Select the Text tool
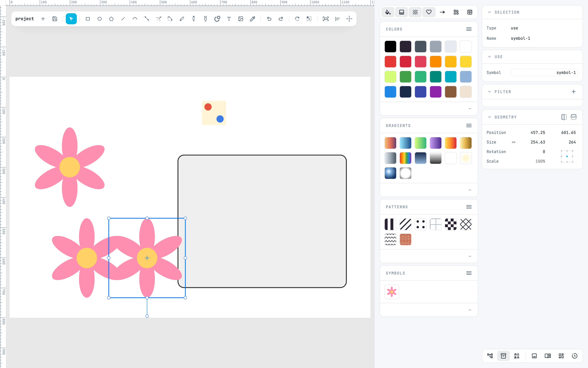Viewport: 588px width, 368px height. (x=229, y=19)
